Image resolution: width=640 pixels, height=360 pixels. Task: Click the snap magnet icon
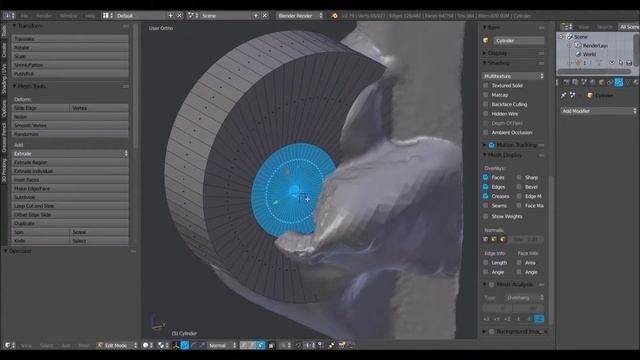click(x=298, y=345)
